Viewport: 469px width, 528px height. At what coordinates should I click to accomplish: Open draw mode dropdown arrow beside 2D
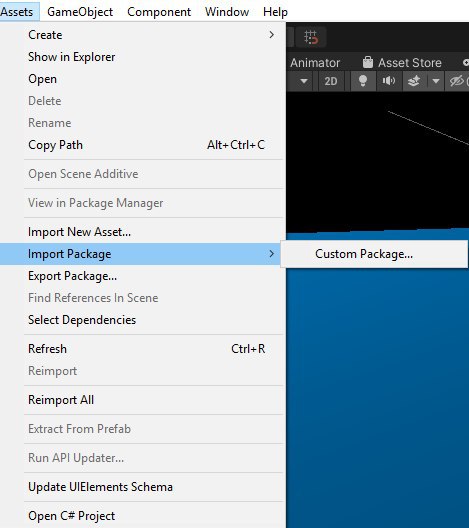304,81
